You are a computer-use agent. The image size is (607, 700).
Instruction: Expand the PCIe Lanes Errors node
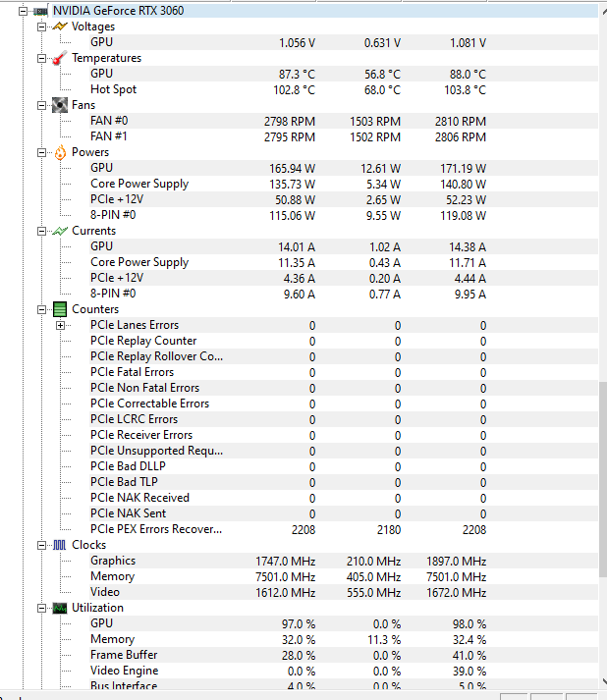tap(61, 325)
